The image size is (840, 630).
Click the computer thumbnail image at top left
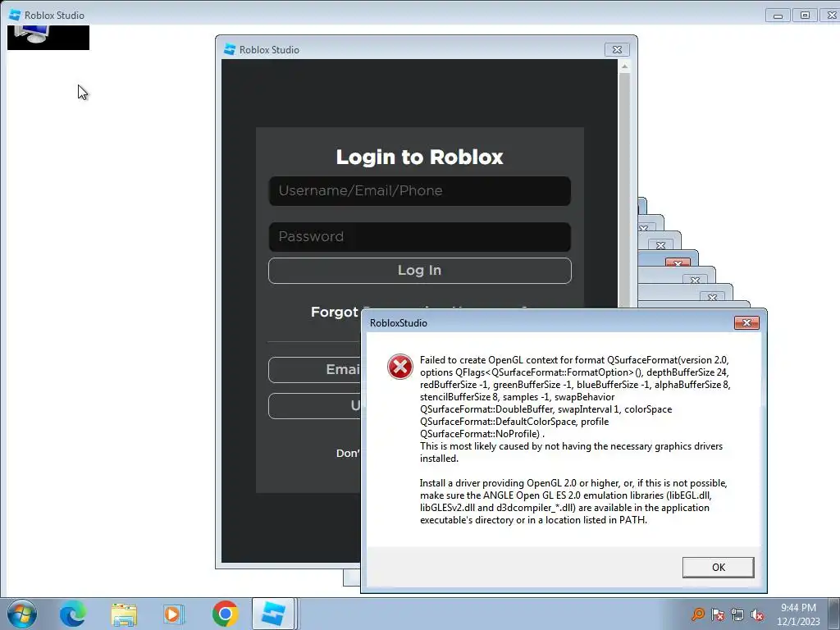pyautogui.click(x=48, y=38)
